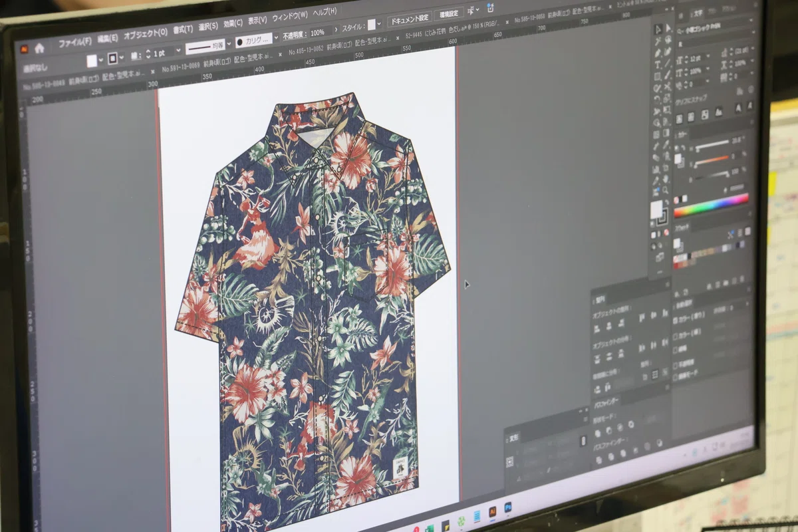The image size is (798, 532).
Task: Toggle the 描画モード checkbox
Action: pyautogui.click(x=676, y=377)
